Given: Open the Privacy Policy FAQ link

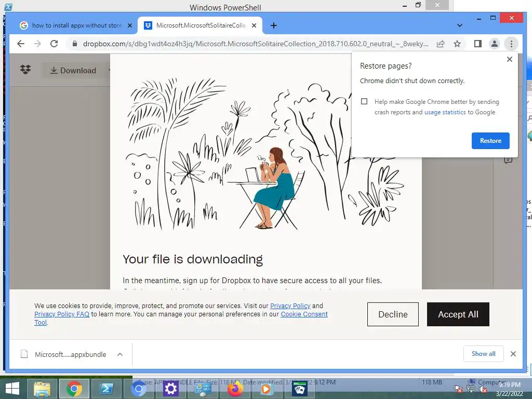Looking at the screenshot, I should click(x=62, y=314).
